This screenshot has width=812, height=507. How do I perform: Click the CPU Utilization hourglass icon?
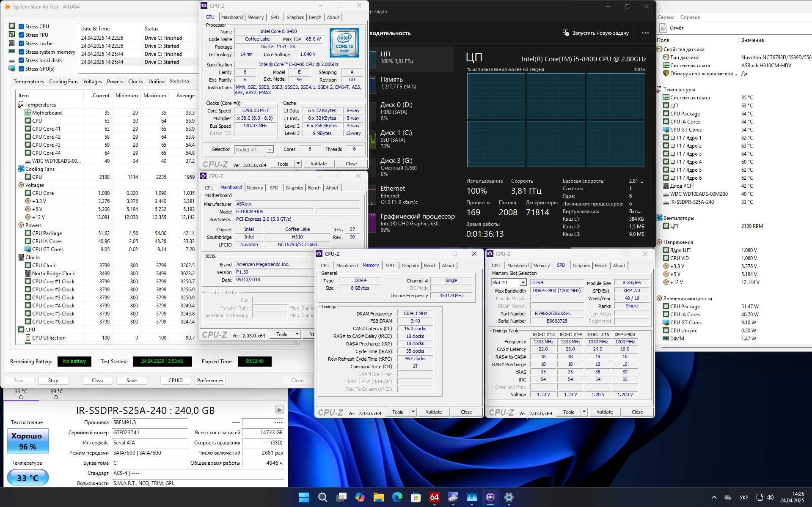28,337
